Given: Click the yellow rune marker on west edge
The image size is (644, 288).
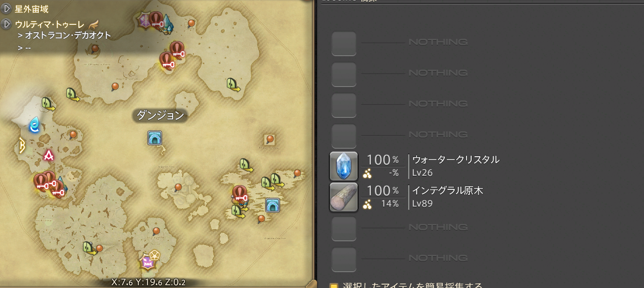Looking at the screenshot, I should (21, 146).
